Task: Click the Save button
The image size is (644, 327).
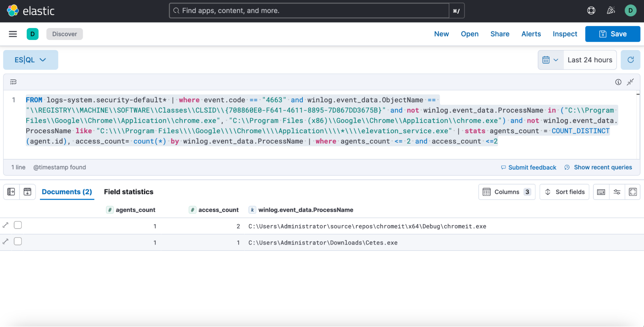Action: click(612, 34)
